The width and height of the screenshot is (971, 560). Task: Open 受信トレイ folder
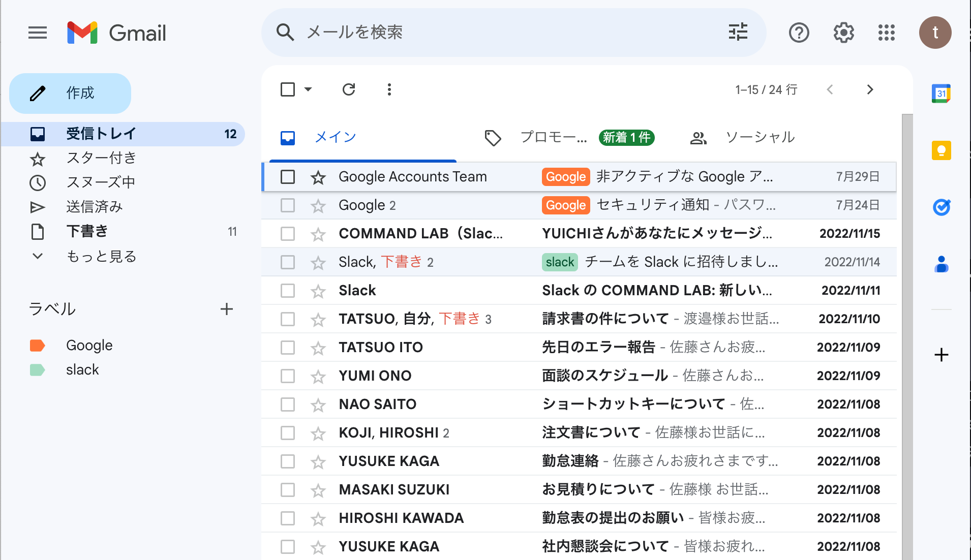pyautogui.click(x=123, y=134)
